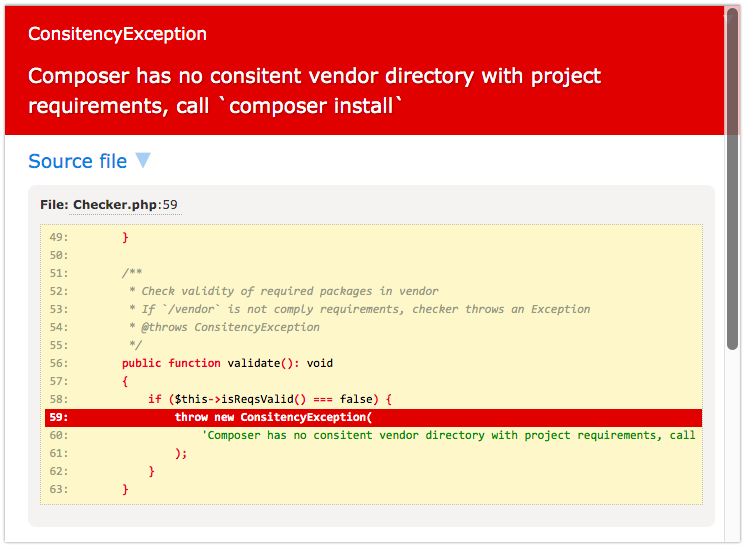
Task: Click line number 49:
Action: click(59, 237)
